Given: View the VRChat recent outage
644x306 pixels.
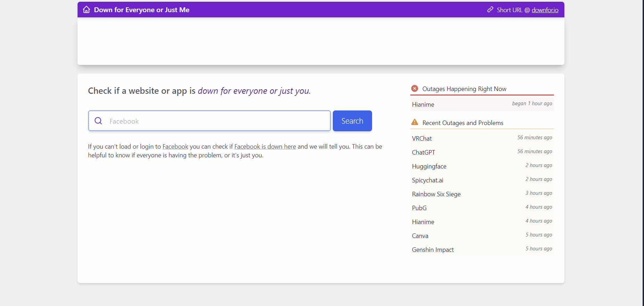Looking at the screenshot, I should click(422, 139).
